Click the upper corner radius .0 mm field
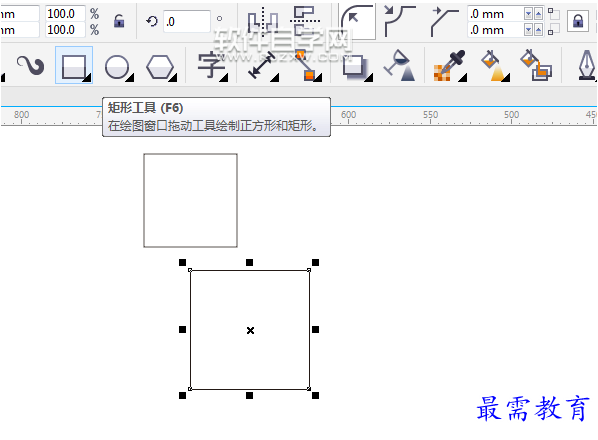 point(495,14)
